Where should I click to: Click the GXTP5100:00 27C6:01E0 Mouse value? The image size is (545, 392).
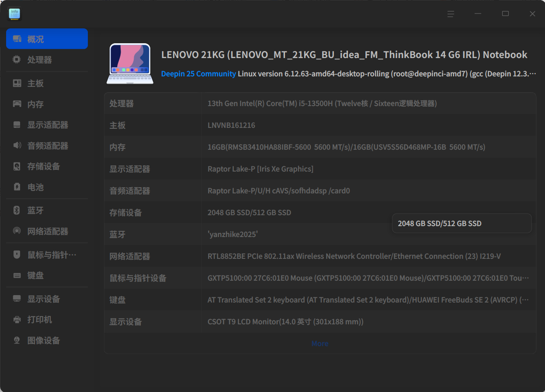point(368,278)
